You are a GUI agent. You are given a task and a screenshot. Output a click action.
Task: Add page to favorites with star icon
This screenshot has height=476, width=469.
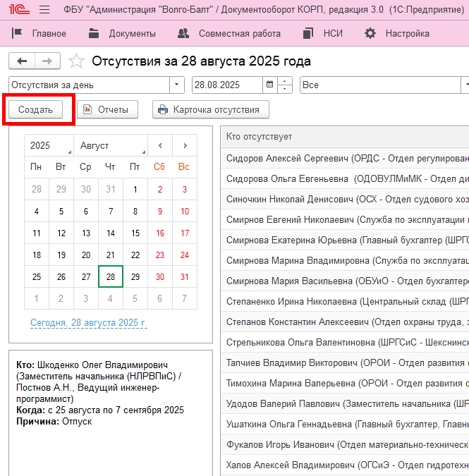click(x=77, y=61)
